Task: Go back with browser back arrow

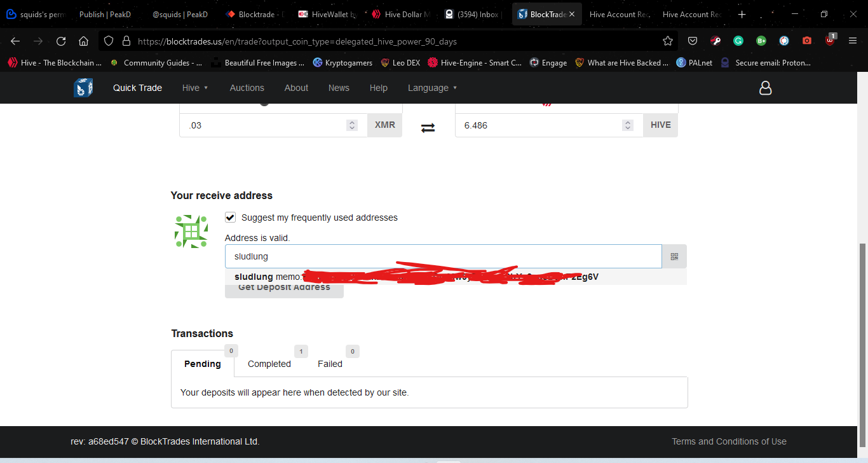Action: (x=15, y=41)
